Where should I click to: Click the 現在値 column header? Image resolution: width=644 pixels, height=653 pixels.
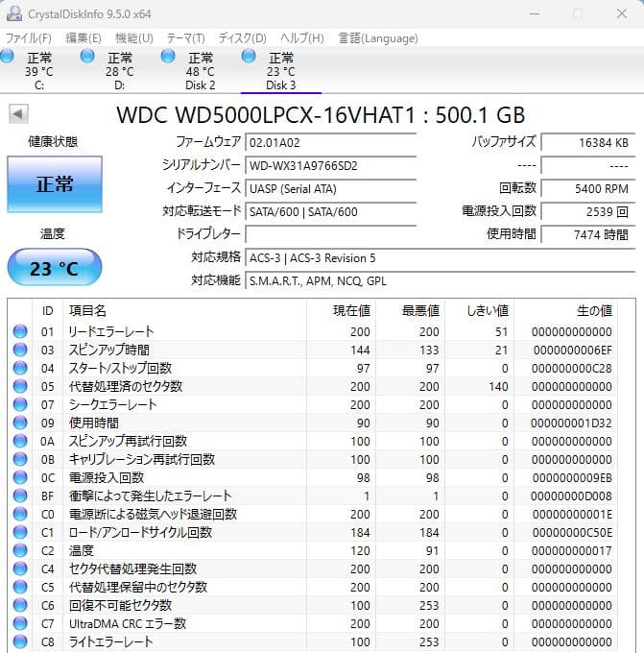[342, 311]
